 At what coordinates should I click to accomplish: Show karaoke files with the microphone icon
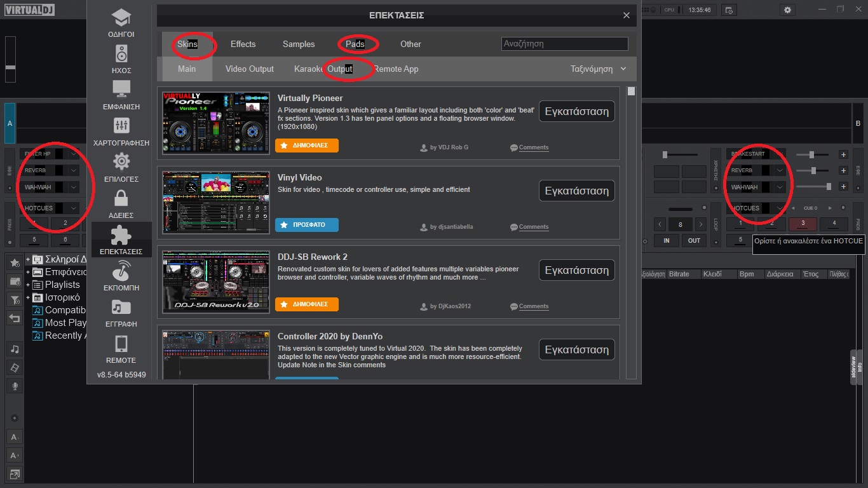[x=15, y=386]
